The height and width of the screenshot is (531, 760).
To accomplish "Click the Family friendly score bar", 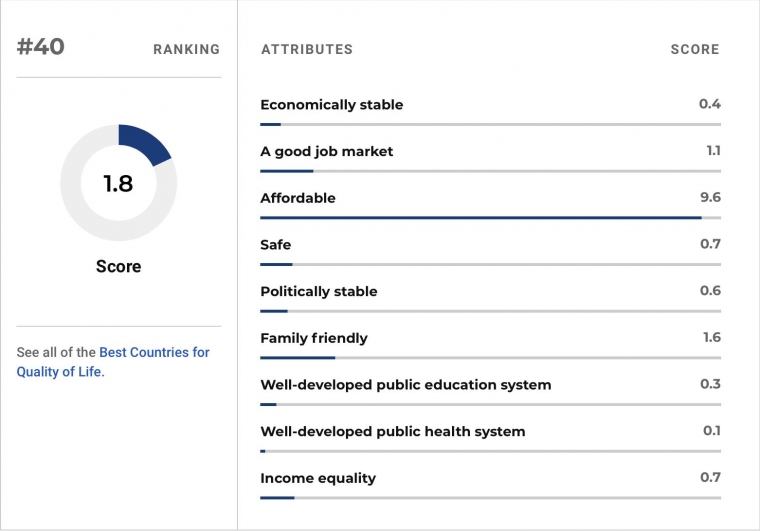I will 491,358.
